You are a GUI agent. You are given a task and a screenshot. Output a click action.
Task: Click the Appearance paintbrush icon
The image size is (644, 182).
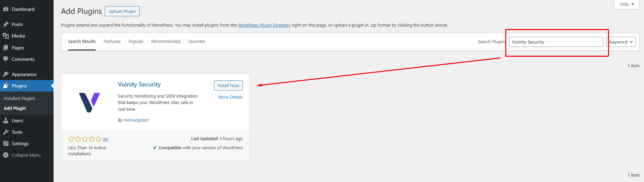click(x=6, y=74)
